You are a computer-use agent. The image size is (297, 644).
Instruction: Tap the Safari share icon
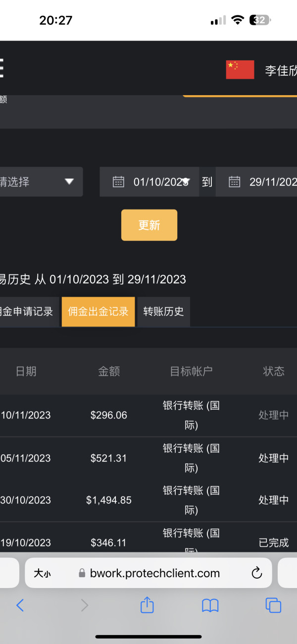147,605
